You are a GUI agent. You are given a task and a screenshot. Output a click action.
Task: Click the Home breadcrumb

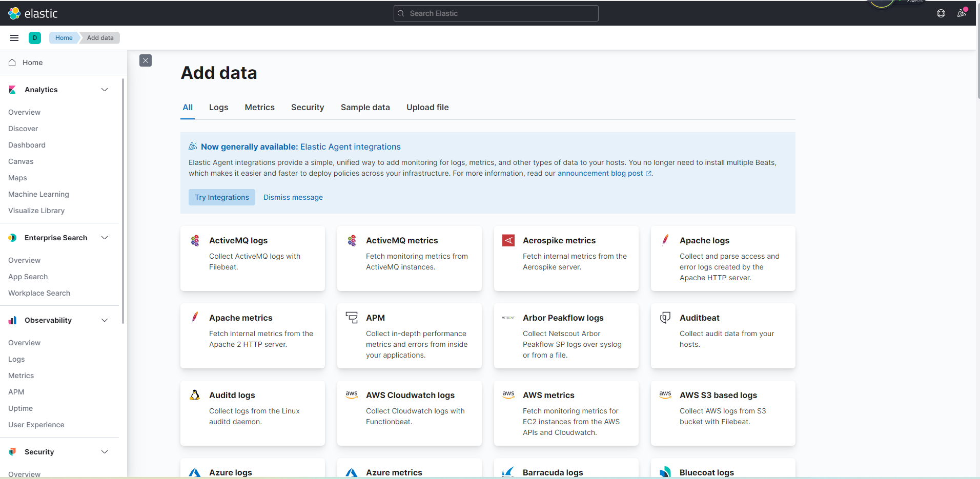click(x=64, y=38)
